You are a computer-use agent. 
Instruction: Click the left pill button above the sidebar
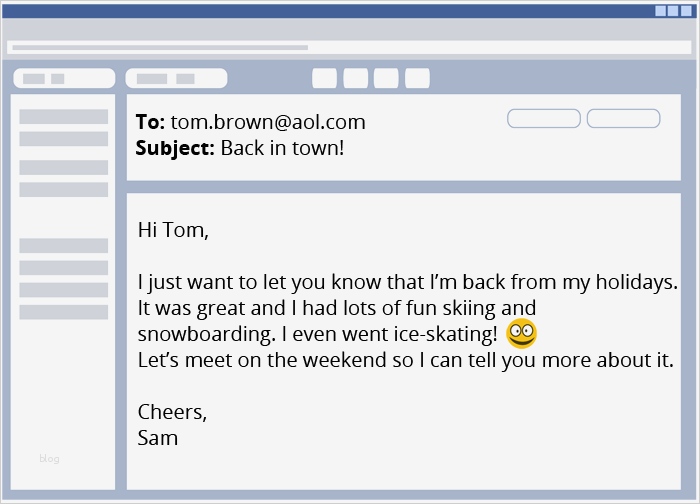[x=64, y=78]
